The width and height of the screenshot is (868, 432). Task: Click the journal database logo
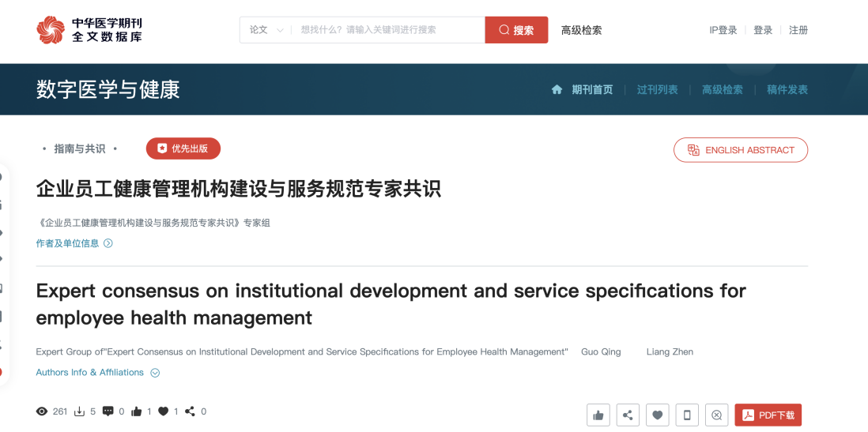point(89,30)
